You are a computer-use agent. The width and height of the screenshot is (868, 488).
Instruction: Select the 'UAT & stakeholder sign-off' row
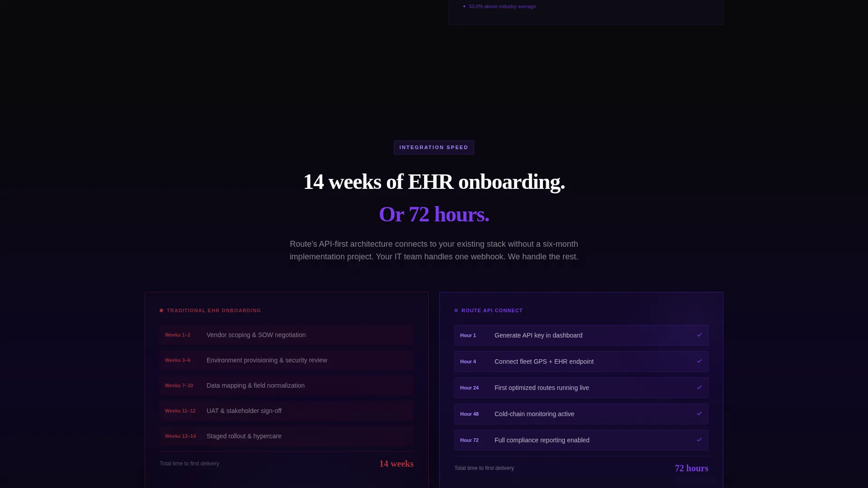[x=287, y=411]
